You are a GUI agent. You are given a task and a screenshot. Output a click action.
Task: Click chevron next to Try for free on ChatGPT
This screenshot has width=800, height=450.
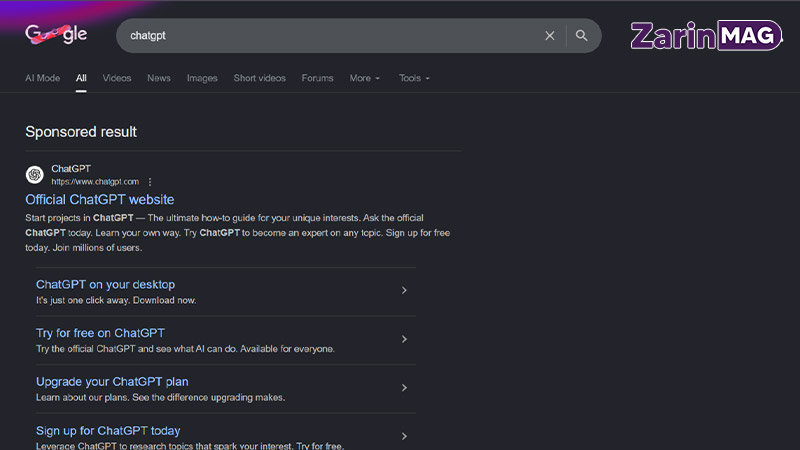404,339
